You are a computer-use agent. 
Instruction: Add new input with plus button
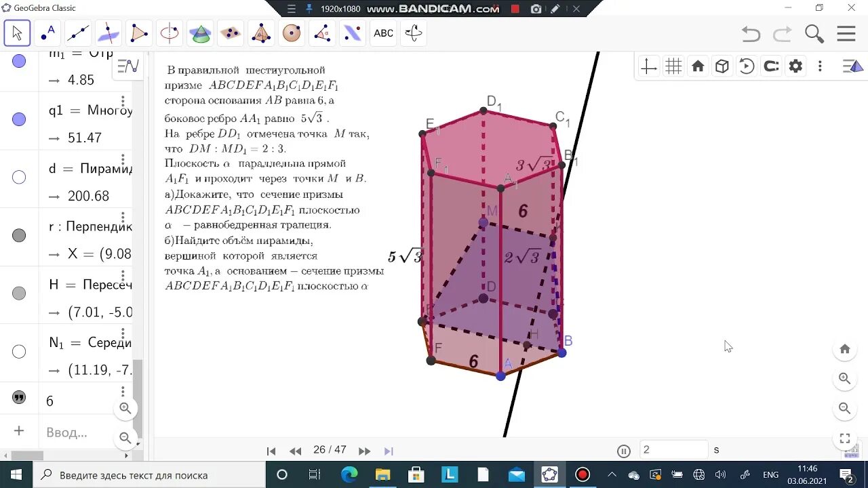(x=19, y=431)
